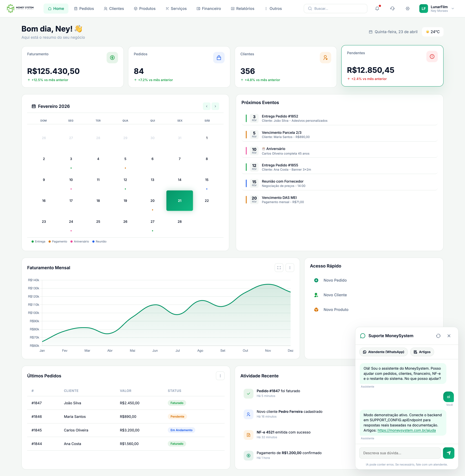This screenshot has width=465, height=476.
Task: Click the alert icon on the Pendentes card
Action: pyautogui.click(x=432, y=56)
